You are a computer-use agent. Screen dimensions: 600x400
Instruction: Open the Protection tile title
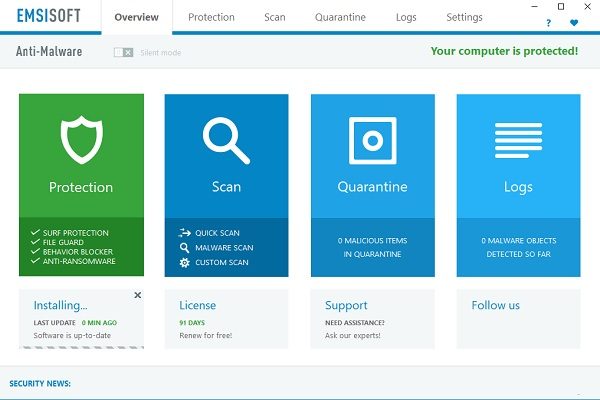(x=81, y=187)
